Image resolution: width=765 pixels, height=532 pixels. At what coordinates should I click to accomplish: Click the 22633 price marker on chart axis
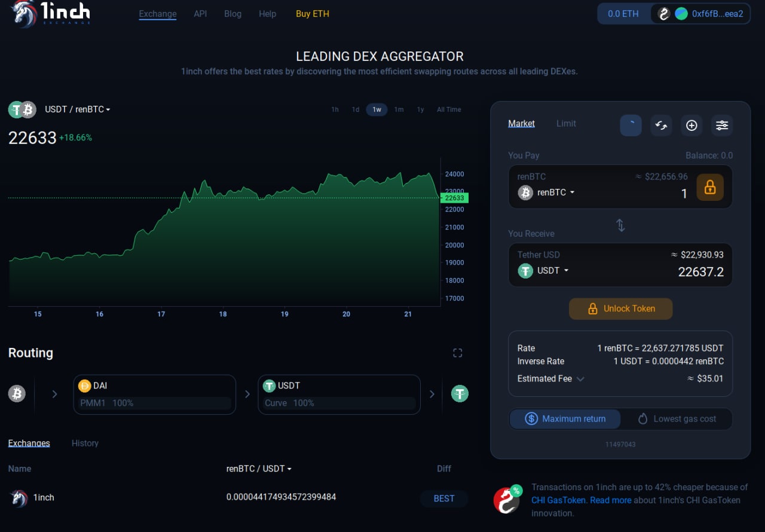(454, 198)
